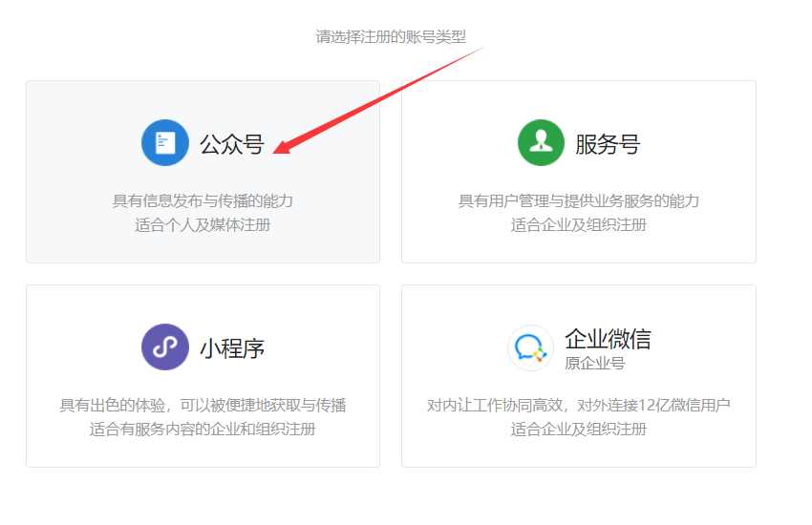812x525 pixels.
Task: Click 适合企业及组织注册 under 企业微信
Action: [x=579, y=429]
